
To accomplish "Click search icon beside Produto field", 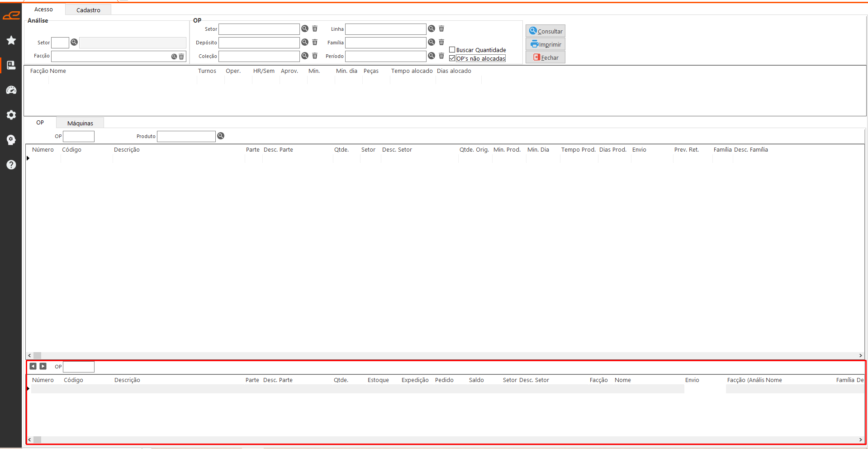I will click(x=221, y=136).
